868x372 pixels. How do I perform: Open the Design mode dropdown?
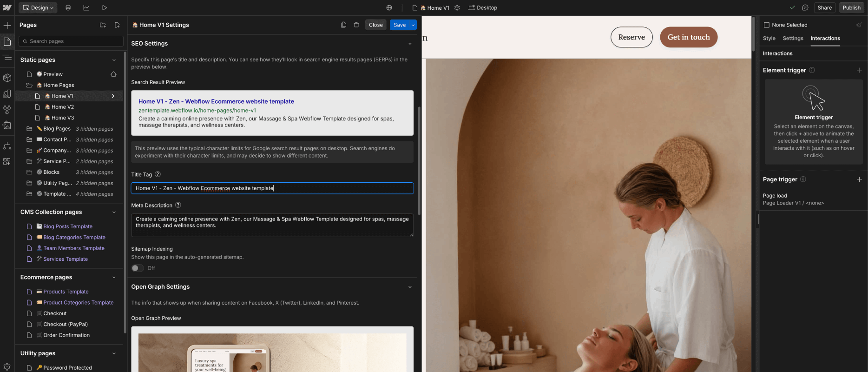(x=38, y=7)
